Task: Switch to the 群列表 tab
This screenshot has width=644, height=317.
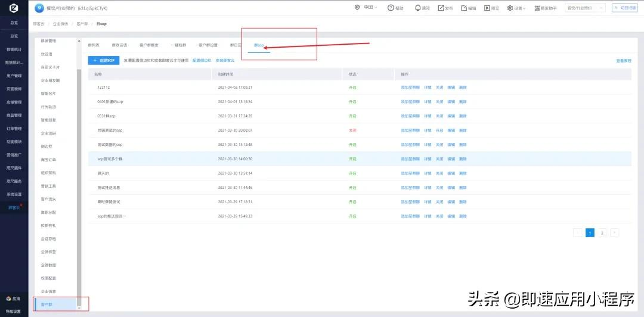Action: point(94,45)
